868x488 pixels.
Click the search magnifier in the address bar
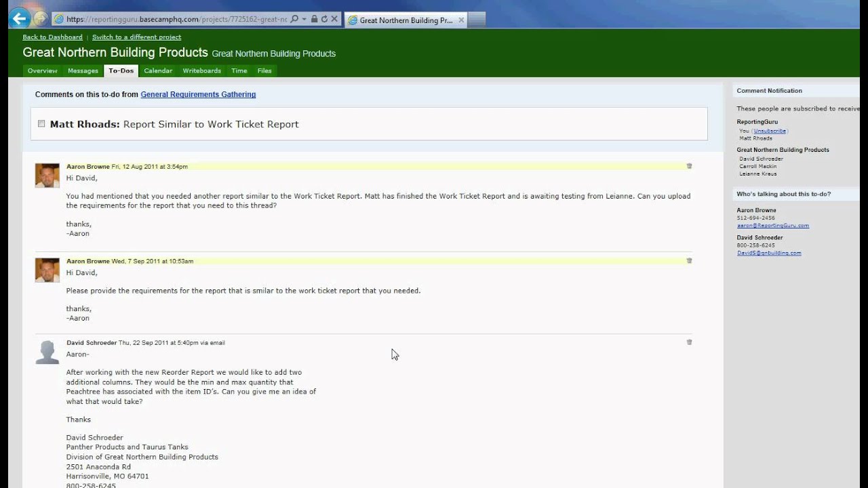pos(294,20)
